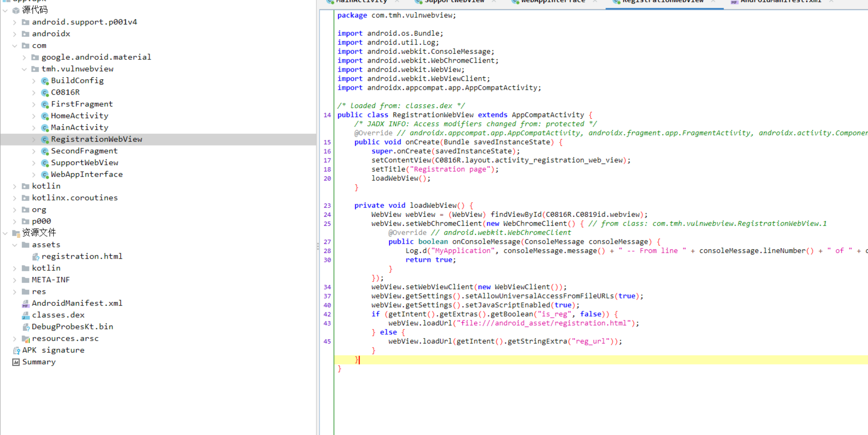Click the registration.html file icon
Image resolution: width=868 pixels, height=435 pixels.
point(35,257)
